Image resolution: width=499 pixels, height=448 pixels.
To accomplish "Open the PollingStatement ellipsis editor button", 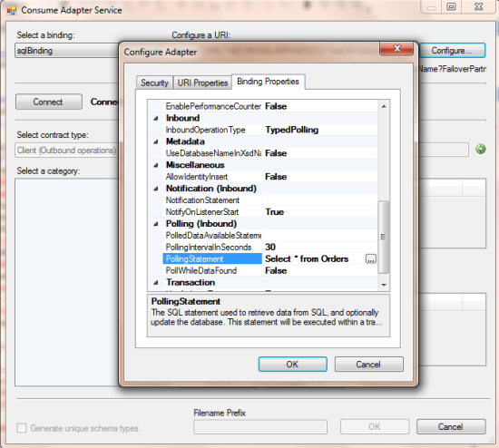I will click(370, 259).
